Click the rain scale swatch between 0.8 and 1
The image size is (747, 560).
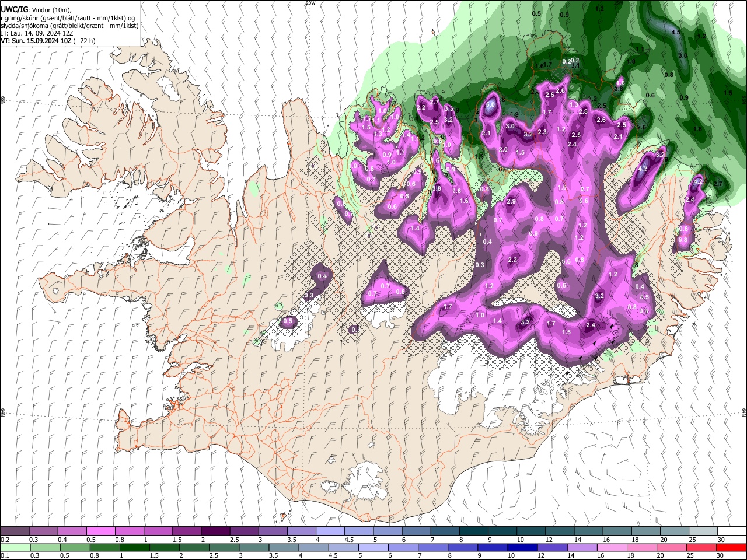(104, 547)
